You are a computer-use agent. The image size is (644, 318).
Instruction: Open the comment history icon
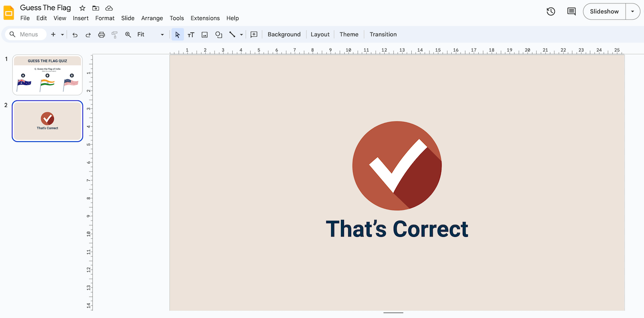click(x=571, y=12)
